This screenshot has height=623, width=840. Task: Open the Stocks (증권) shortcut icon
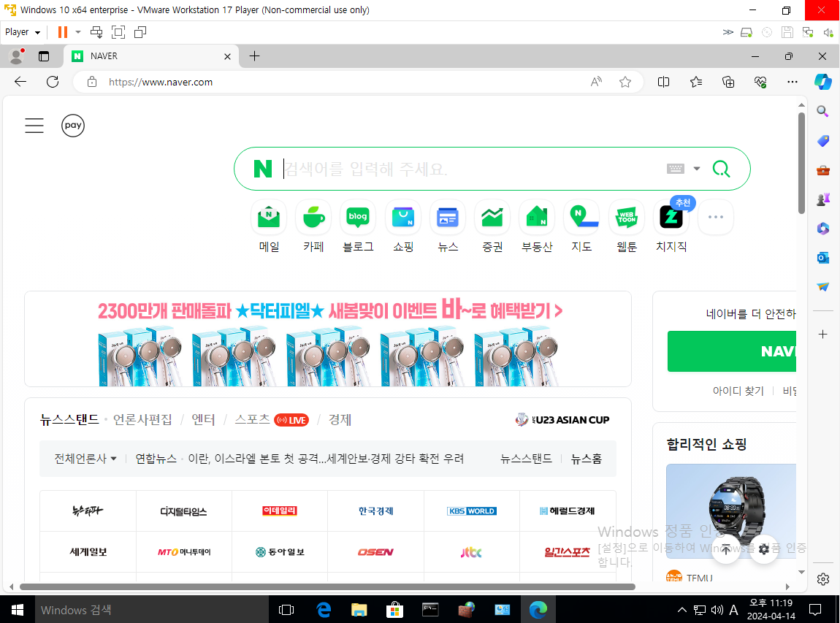coord(492,218)
